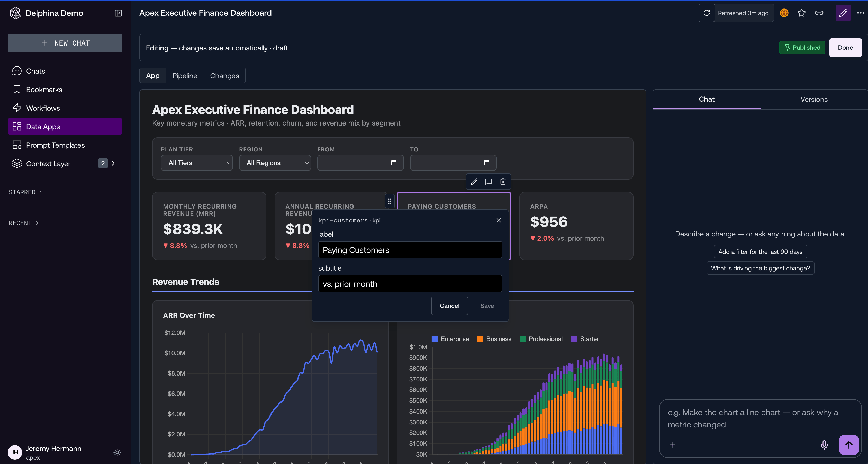The width and height of the screenshot is (868, 464).
Task: Click the comment icon above Paying Customers
Action: [488, 182]
